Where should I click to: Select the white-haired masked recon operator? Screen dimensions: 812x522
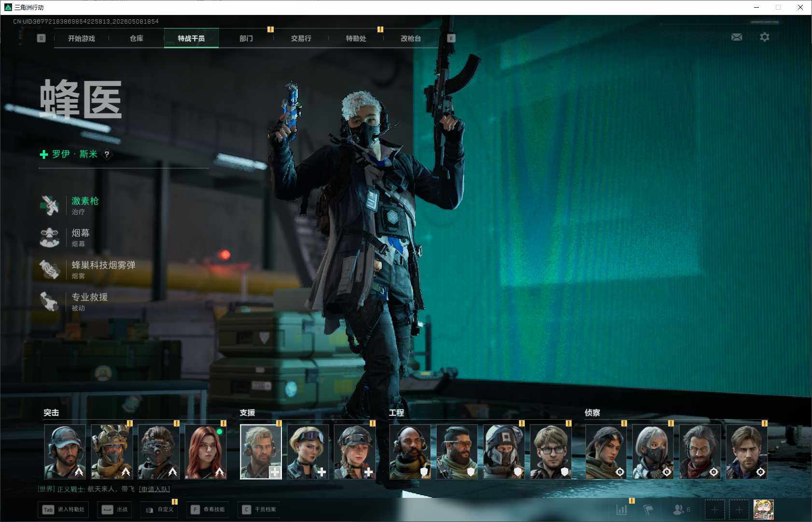[x=653, y=452]
